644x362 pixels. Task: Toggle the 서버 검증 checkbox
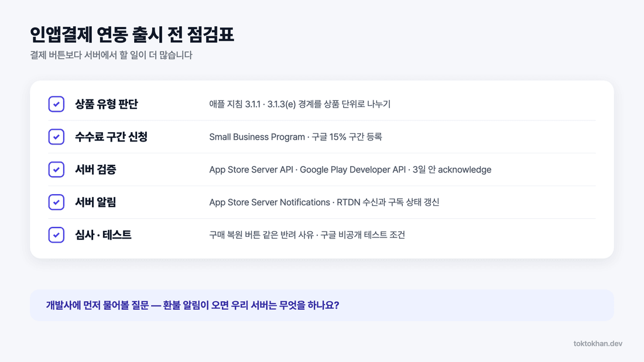click(x=56, y=170)
